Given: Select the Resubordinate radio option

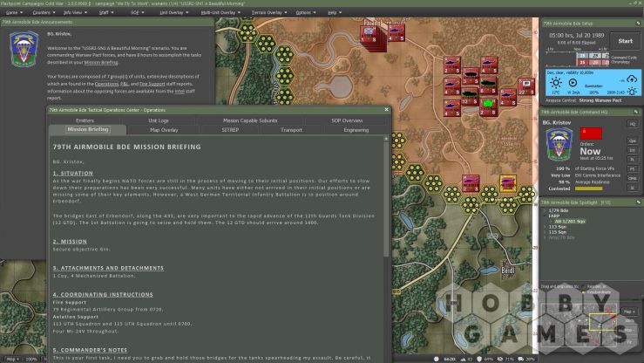Looking at the screenshot, I should tap(583, 291).
